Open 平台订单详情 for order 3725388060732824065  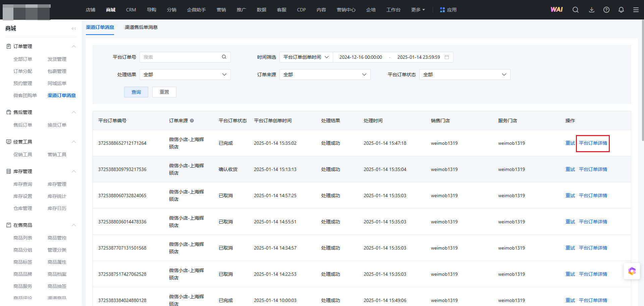point(593,195)
